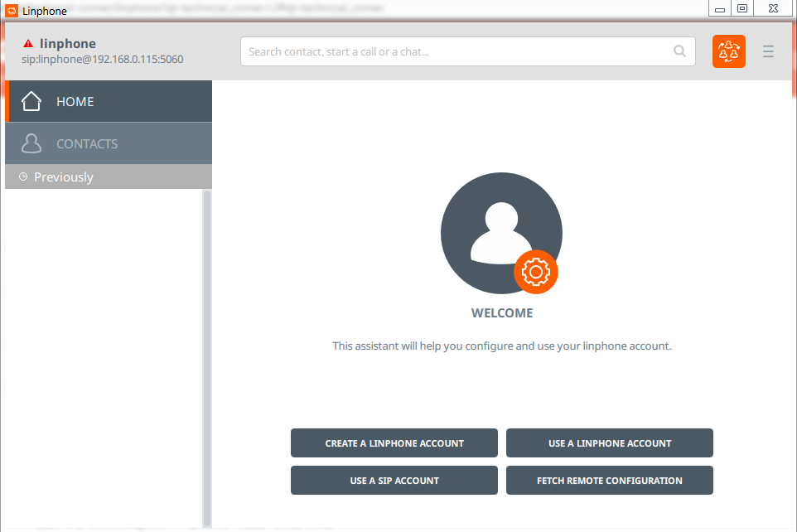Viewport: 797px width, 532px height.
Task: Close the Linphone window
Action: (773, 8)
